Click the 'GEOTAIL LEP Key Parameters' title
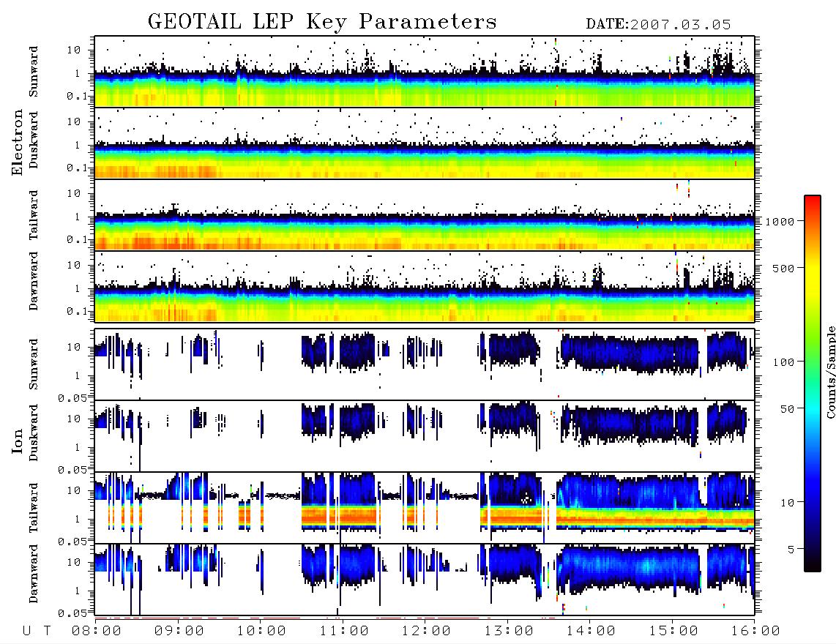Viewport: 836px width, 644px height. [322, 21]
